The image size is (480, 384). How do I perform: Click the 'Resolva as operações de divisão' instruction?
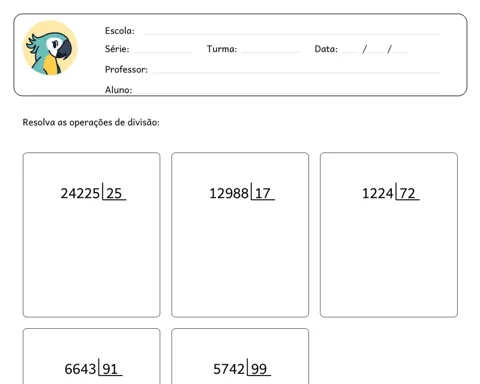click(x=91, y=123)
